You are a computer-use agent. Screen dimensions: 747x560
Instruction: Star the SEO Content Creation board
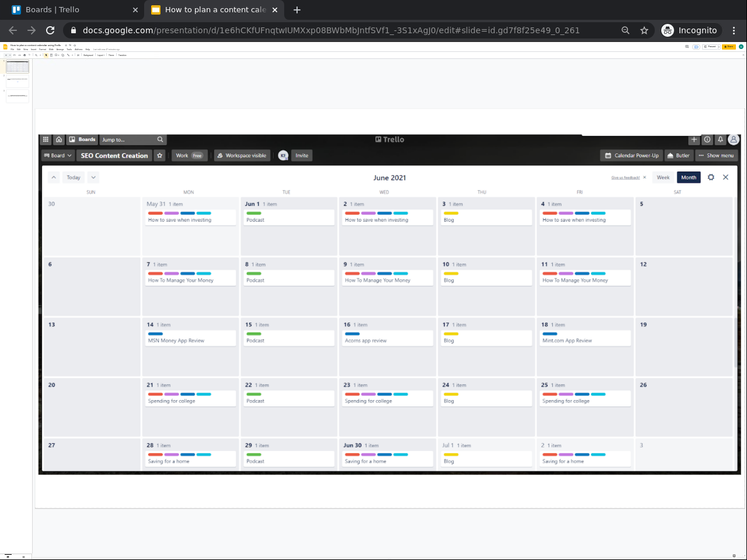[x=160, y=156]
